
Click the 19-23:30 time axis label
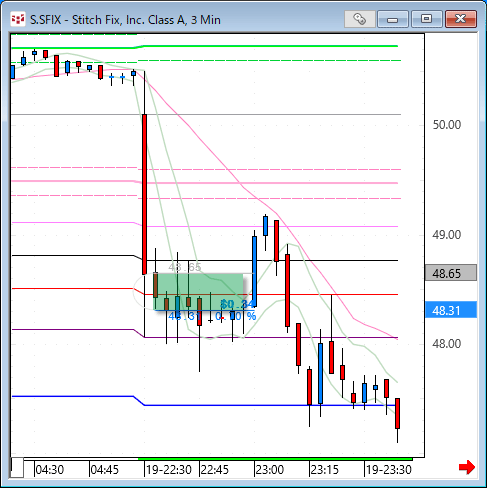click(389, 470)
